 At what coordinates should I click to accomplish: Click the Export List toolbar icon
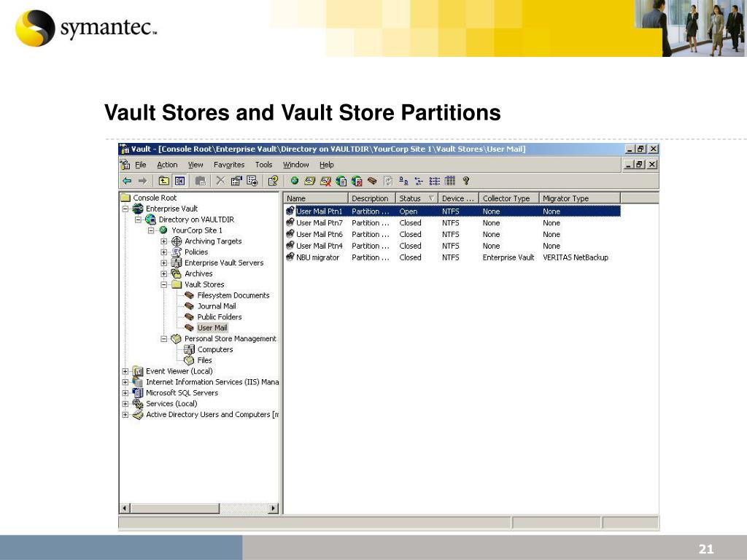pyautogui.click(x=252, y=181)
